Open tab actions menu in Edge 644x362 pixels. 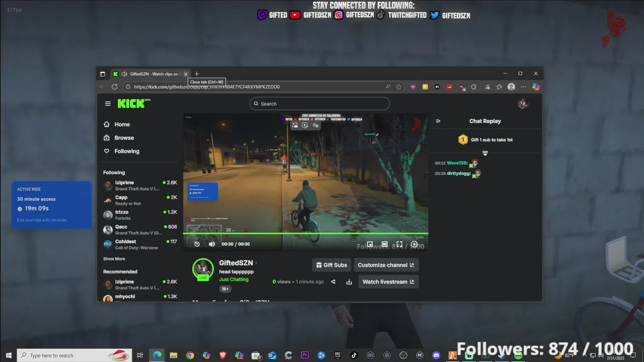pos(103,74)
